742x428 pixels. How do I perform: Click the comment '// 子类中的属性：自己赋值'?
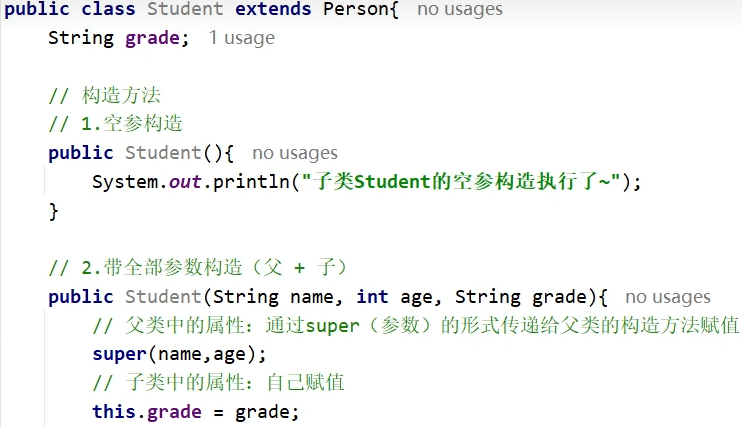[218, 383]
